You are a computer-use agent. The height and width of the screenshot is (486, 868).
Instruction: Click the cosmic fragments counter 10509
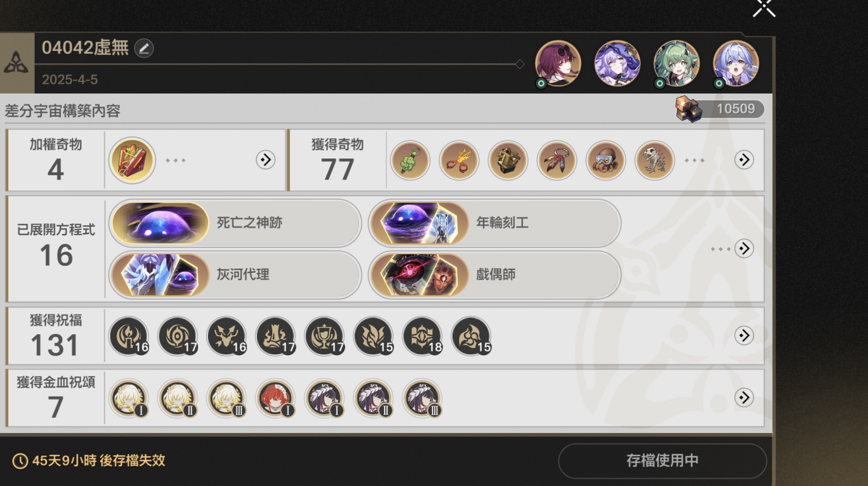tap(720, 109)
